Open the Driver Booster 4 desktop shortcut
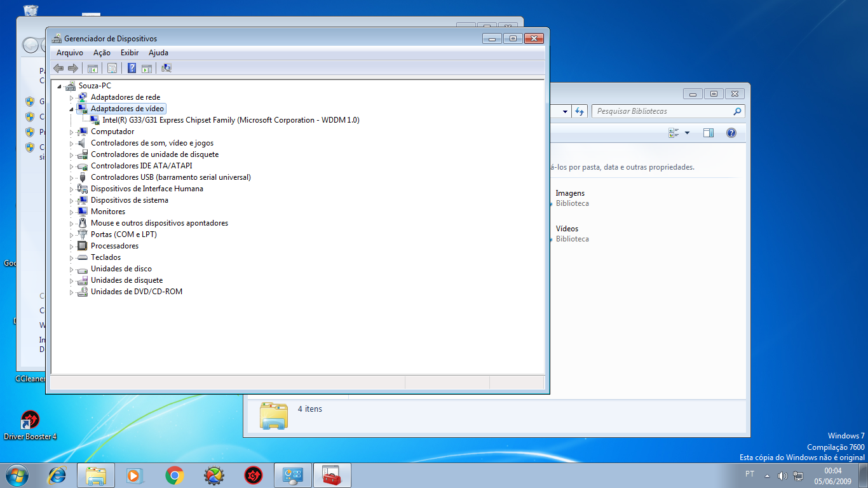Image resolution: width=868 pixels, height=488 pixels. click(x=30, y=425)
